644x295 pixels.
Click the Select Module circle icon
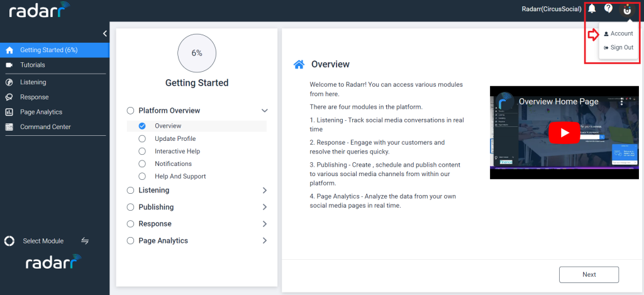(x=9, y=241)
